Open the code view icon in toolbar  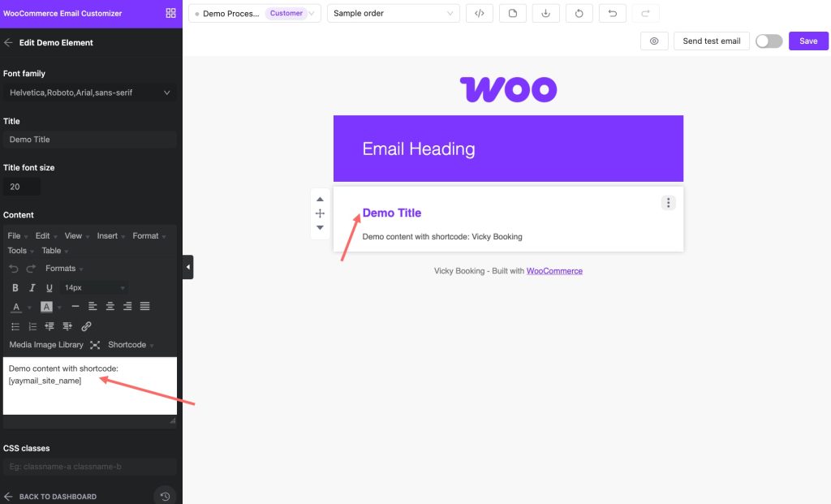click(479, 13)
